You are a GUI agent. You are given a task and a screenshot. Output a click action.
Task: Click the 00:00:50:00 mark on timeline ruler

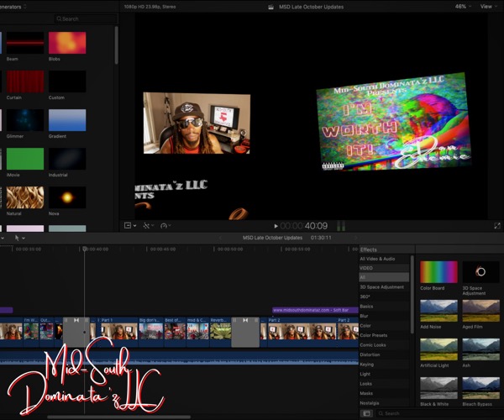[230, 249]
